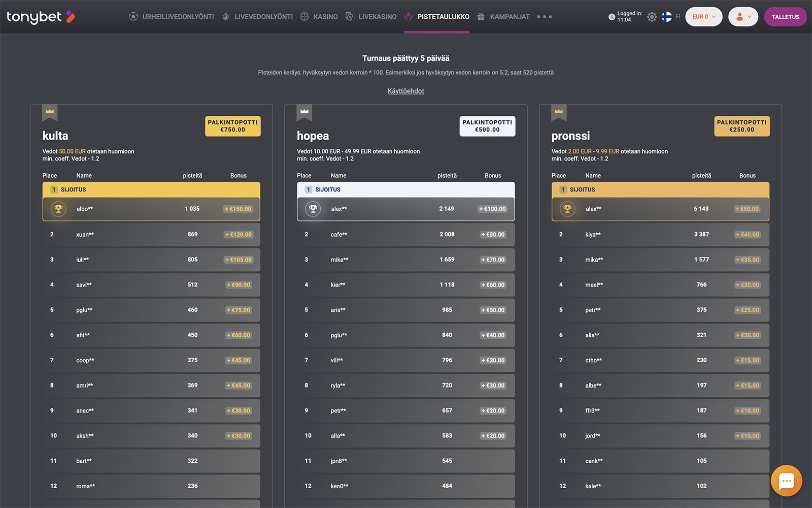Viewport: 812px width, 508px height.
Task: Open the live chat bubble
Action: click(786, 481)
